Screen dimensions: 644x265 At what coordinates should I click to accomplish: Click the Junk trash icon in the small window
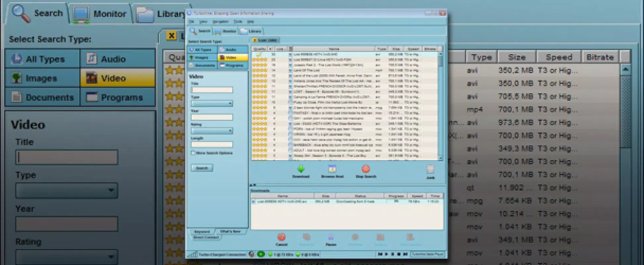pos(430,170)
